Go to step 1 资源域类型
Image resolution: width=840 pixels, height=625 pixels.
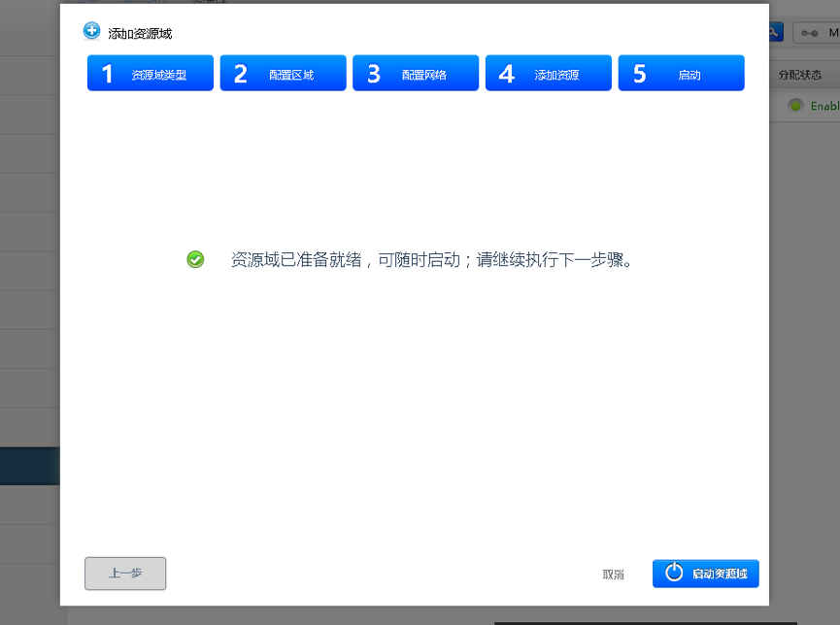coord(151,74)
